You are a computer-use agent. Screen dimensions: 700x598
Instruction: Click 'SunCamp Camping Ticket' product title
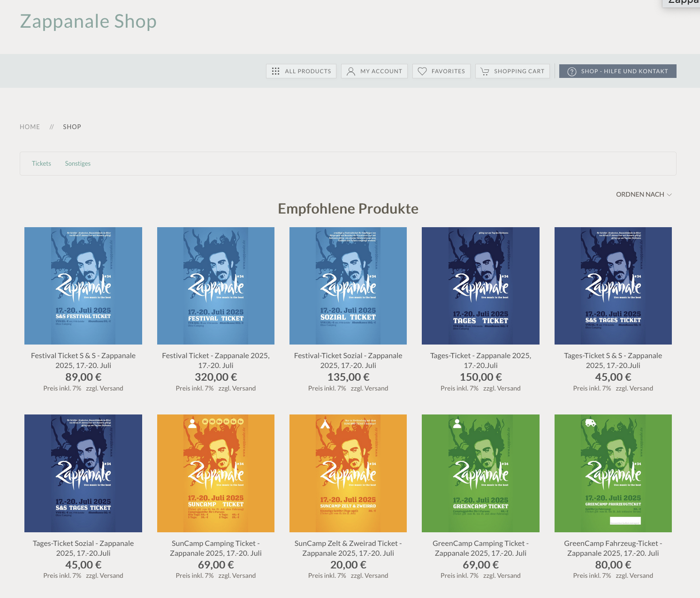pyautogui.click(x=216, y=548)
